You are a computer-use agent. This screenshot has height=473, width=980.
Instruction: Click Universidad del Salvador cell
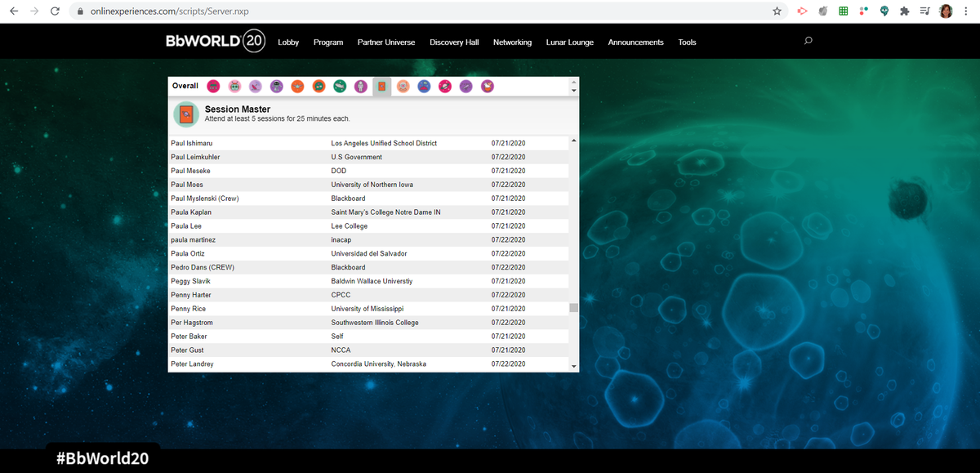click(x=368, y=253)
